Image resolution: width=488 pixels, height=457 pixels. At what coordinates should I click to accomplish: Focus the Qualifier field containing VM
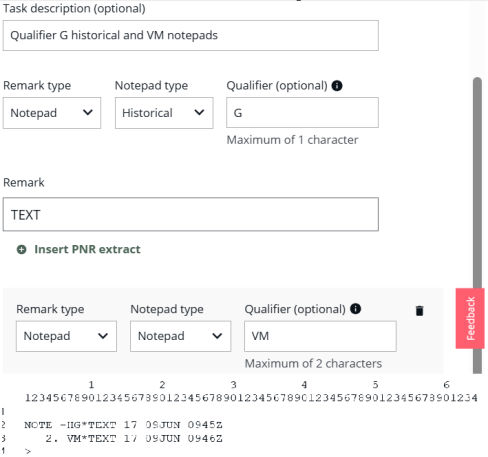point(320,336)
